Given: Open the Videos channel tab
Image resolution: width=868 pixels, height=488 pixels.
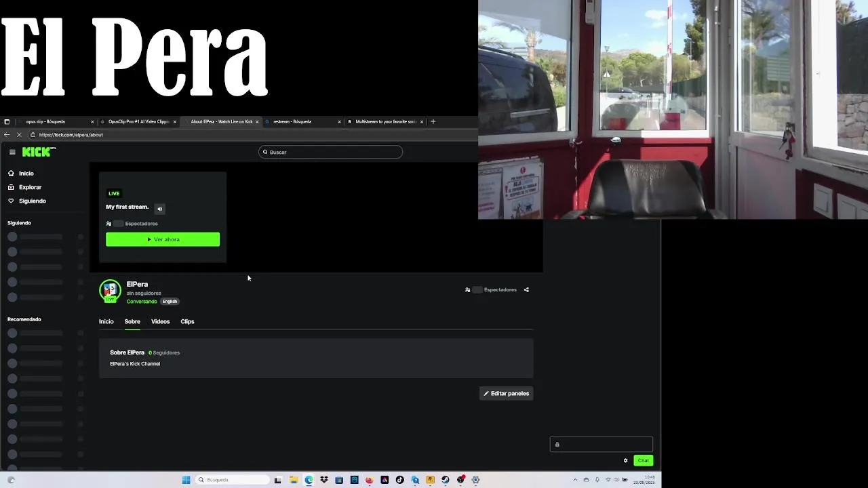Looking at the screenshot, I should (160, 321).
